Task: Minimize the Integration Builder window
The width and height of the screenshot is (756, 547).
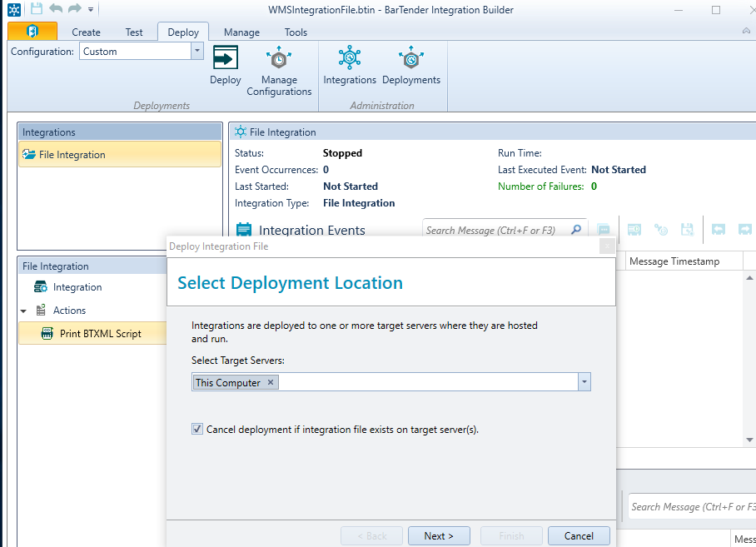Action: [679, 10]
